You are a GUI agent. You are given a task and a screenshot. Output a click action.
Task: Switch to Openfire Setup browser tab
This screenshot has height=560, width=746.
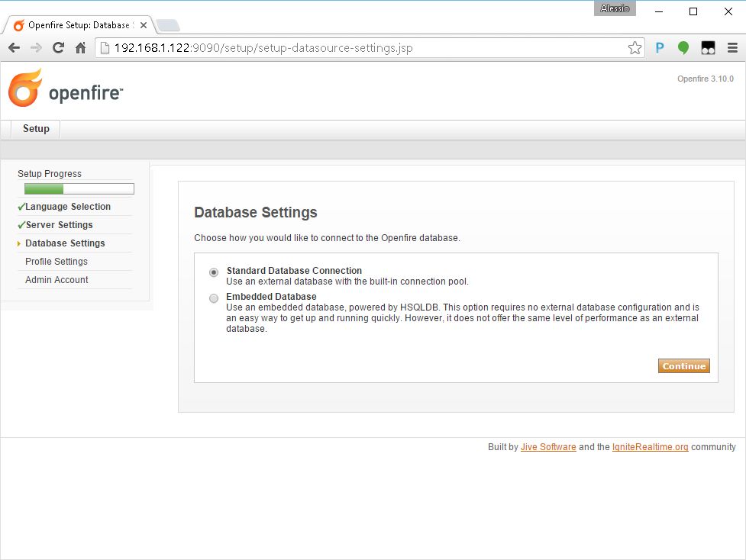pyautogui.click(x=76, y=25)
